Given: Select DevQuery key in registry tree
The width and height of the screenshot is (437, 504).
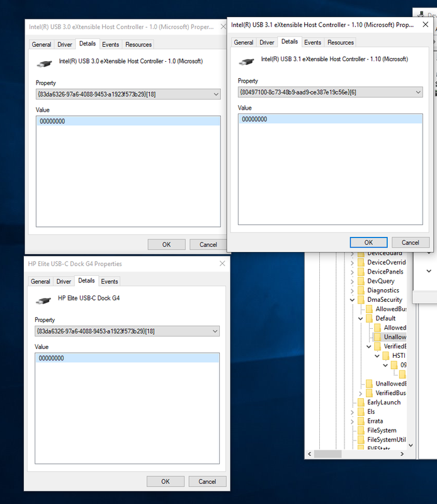Looking at the screenshot, I should click(x=381, y=281).
